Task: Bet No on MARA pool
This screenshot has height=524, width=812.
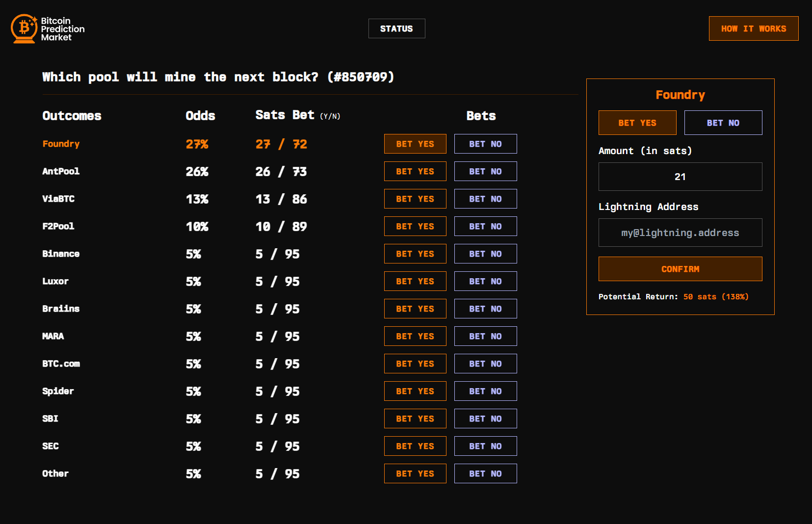Action: click(x=485, y=336)
